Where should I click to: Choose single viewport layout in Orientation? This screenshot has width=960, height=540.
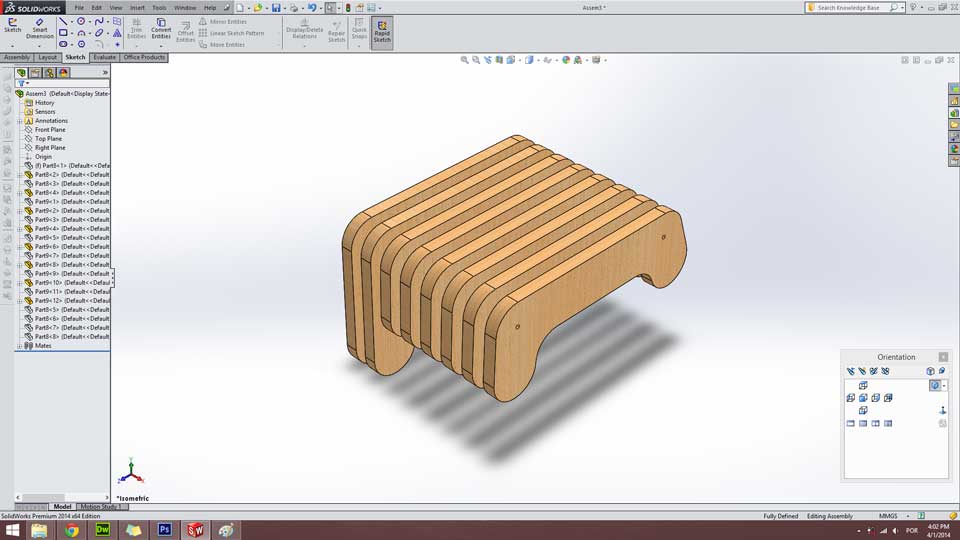[x=850, y=423]
